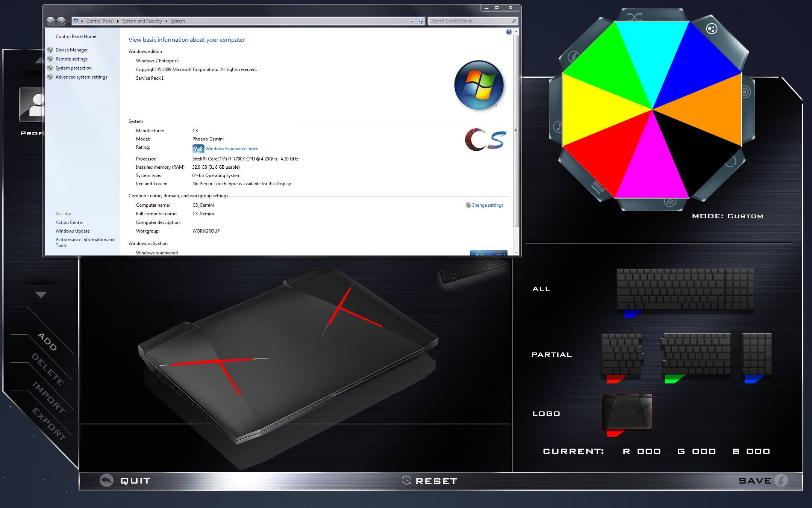This screenshot has width=812, height=508.
Task: Click the refresh icon in address bar
Action: (421, 21)
